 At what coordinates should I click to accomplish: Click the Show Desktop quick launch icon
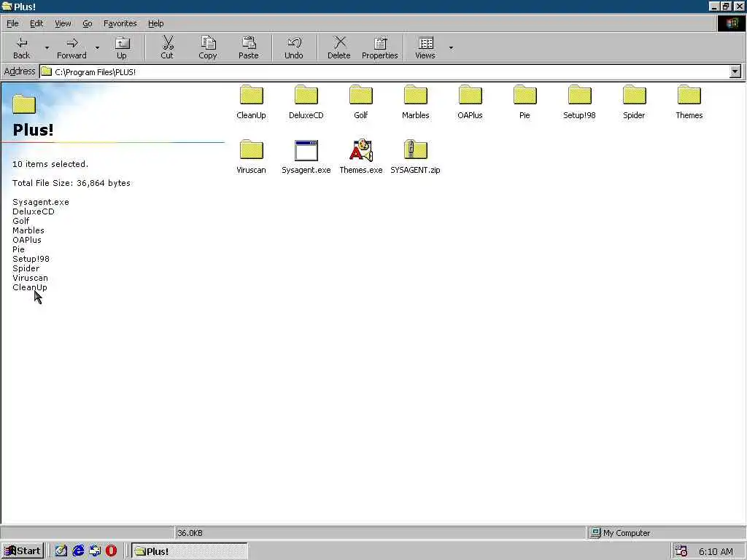pos(61,551)
